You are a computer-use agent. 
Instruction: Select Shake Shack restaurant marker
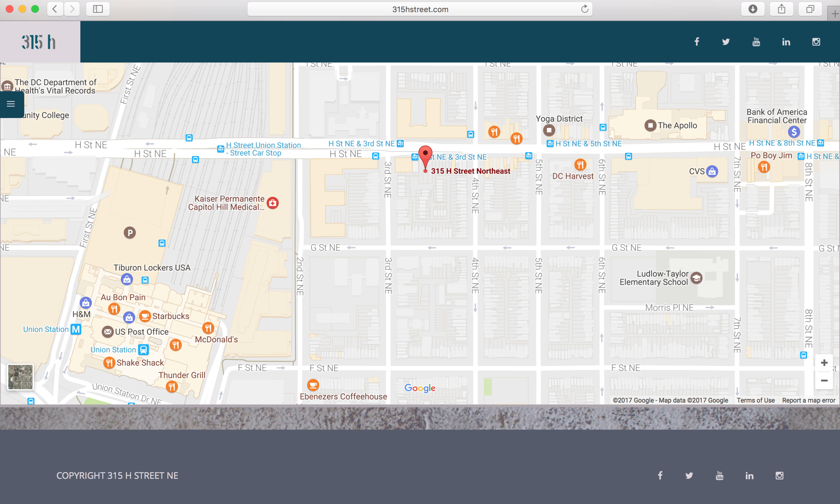tap(109, 363)
